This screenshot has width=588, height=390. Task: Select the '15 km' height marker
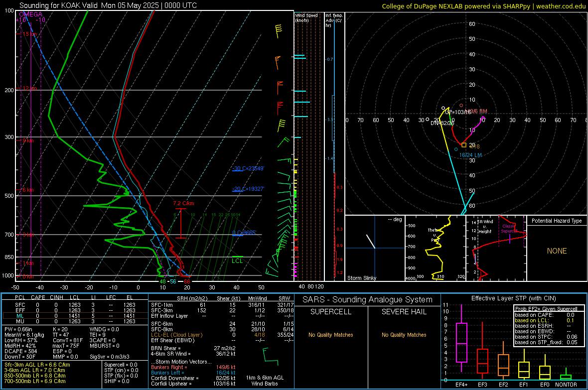[x=29, y=34]
